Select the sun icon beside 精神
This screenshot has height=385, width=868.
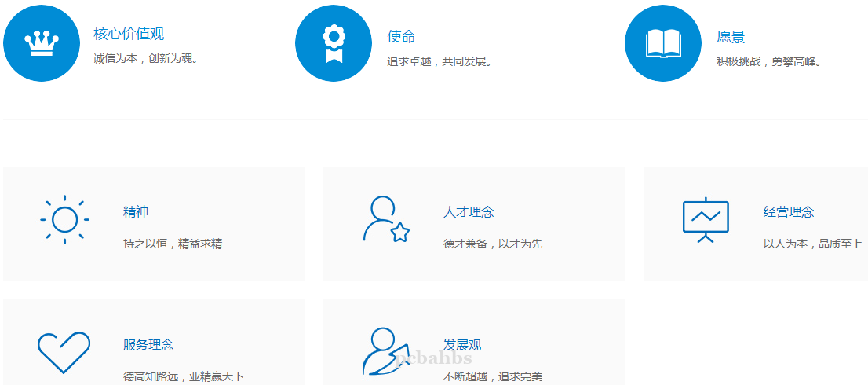[64, 219]
